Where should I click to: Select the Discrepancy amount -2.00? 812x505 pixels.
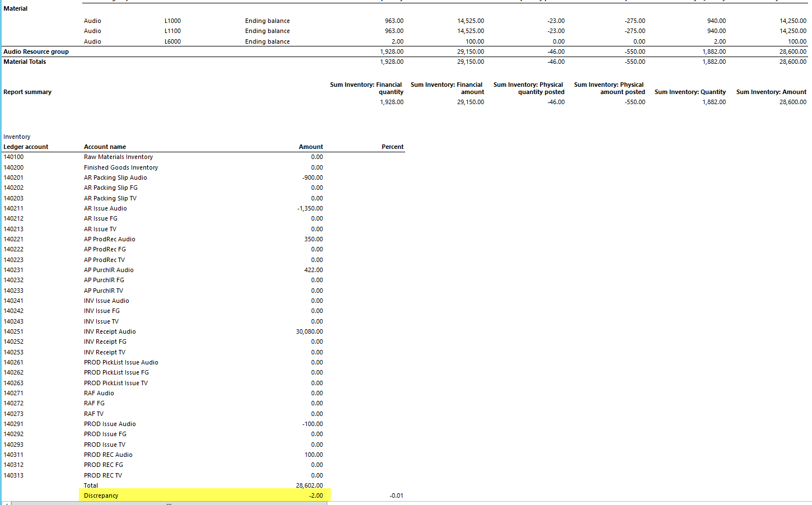coord(316,495)
